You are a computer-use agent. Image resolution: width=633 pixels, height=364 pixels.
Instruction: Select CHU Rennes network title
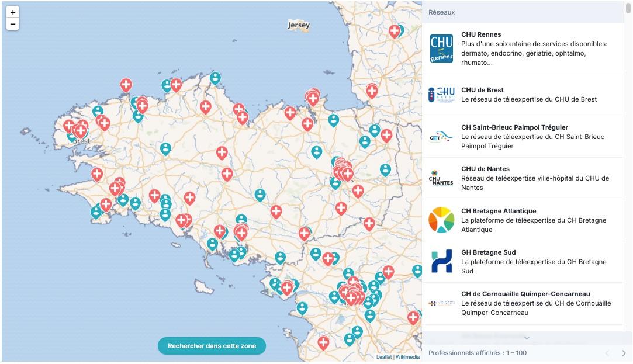point(481,34)
